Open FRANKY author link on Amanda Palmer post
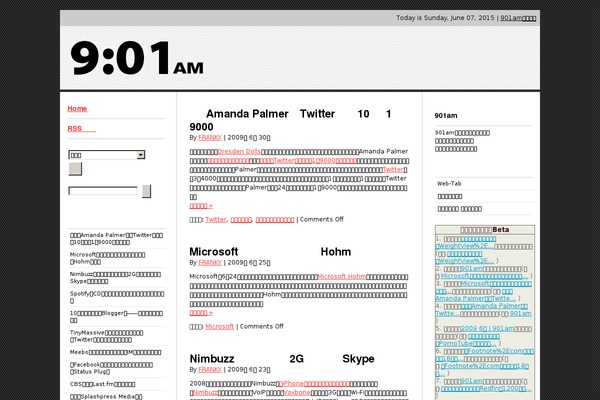Viewport: 600px width, 400px height. 210,138
